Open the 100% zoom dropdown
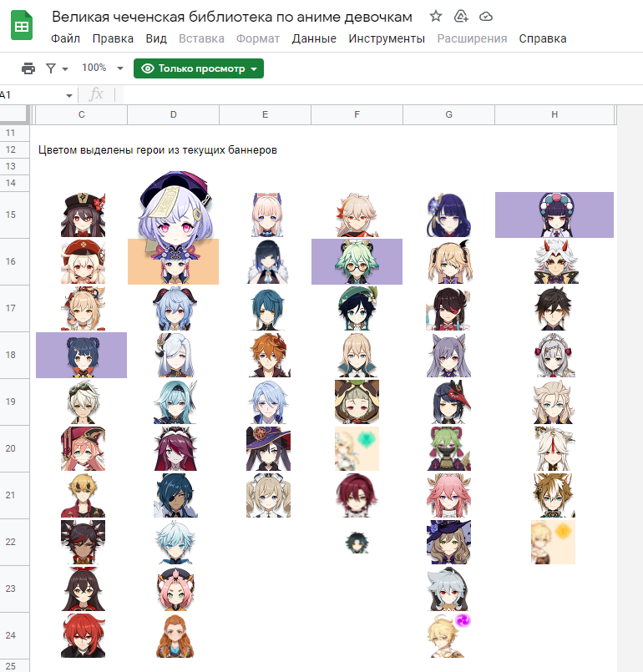This screenshot has width=643, height=672. [103, 68]
